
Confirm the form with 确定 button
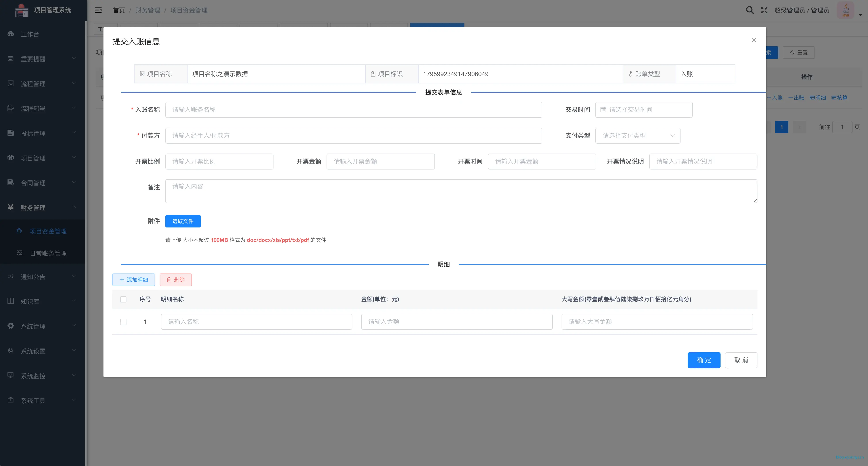pyautogui.click(x=704, y=360)
